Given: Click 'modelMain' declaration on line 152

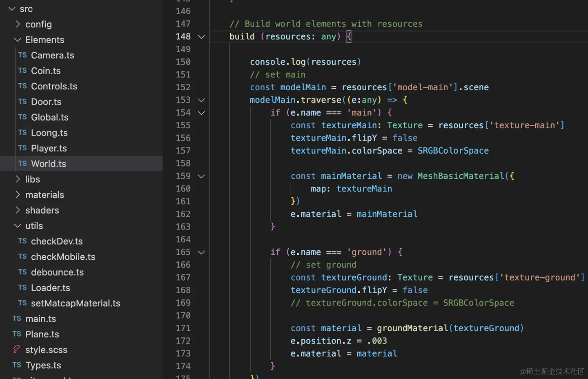Looking at the screenshot, I should tap(303, 87).
